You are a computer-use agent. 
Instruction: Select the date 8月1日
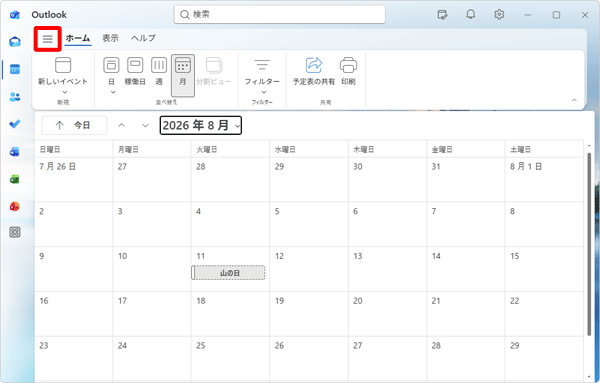tap(544, 179)
